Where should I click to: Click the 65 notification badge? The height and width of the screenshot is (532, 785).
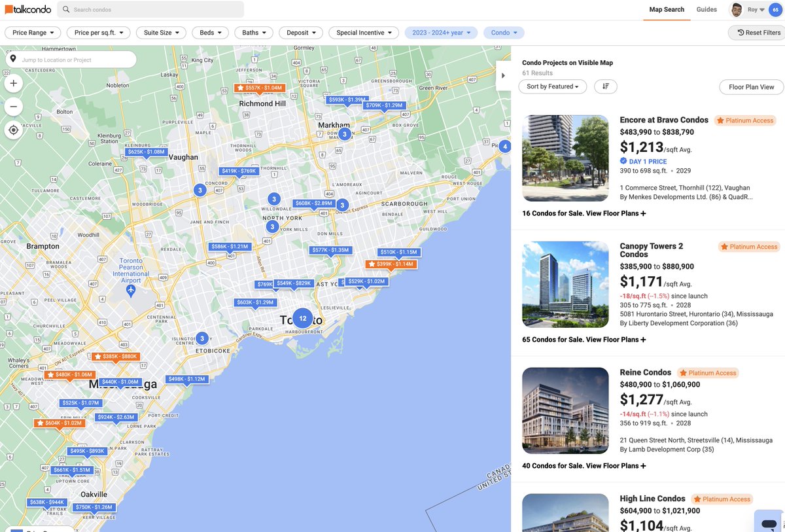click(775, 10)
